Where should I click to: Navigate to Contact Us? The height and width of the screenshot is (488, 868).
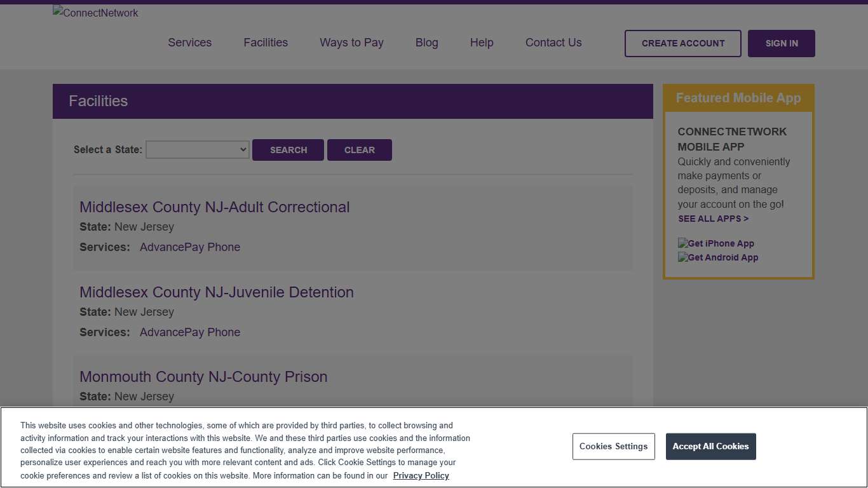[x=553, y=43]
